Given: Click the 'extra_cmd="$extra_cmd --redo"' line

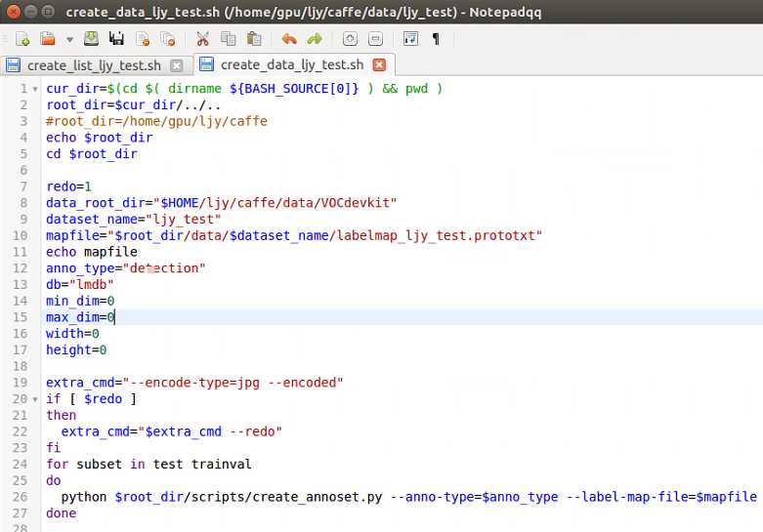Looking at the screenshot, I should [172, 431].
